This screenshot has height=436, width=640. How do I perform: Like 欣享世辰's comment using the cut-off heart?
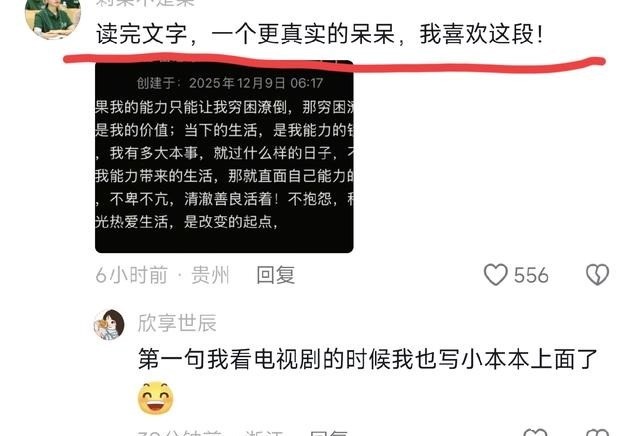(535, 432)
